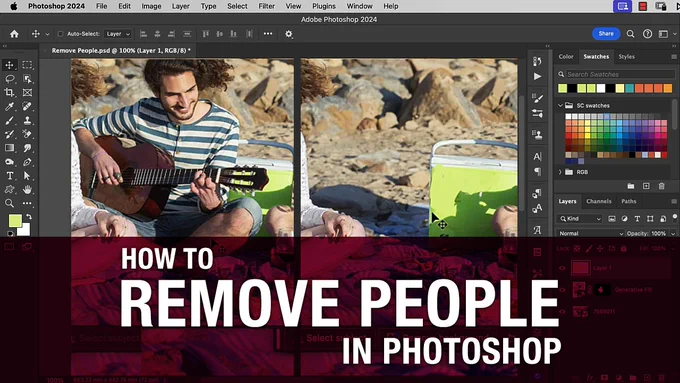Create a new swatch group folder
This screenshot has height=383, width=680.
click(631, 186)
